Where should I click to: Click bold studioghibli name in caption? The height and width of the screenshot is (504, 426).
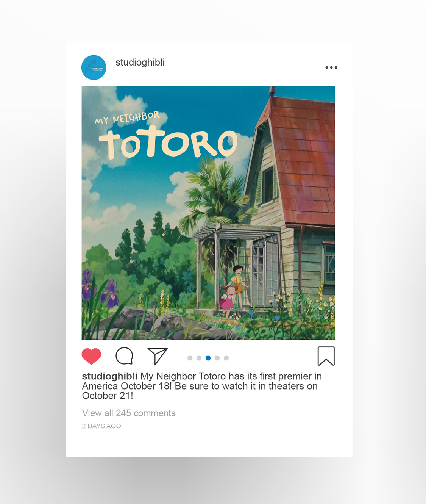coord(110,376)
